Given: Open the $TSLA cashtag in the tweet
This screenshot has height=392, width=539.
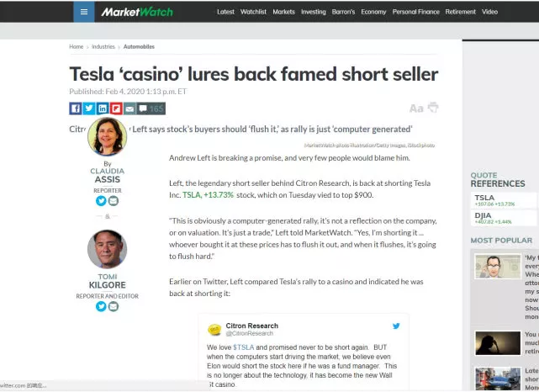Looking at the screenshot, I should pyautogui.click(x=244, y=347).
